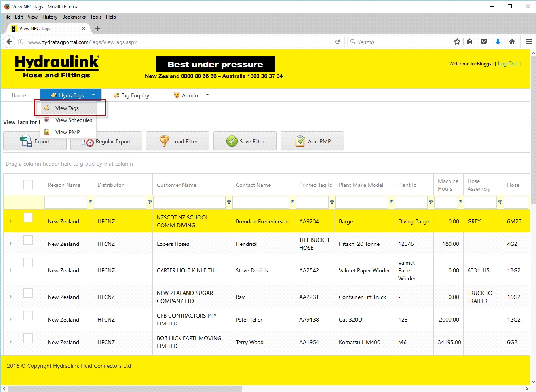The height and width of the screenshot is (392, 536).
Task: Toggle the select-all checkbox in header
Action: coord(28,185)
